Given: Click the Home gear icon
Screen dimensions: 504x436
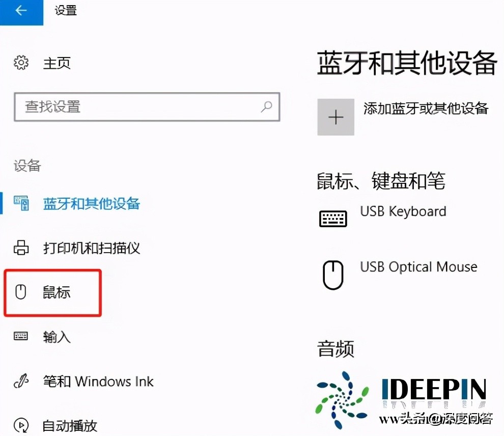Looking at the screenshot, I should [21, 62].
